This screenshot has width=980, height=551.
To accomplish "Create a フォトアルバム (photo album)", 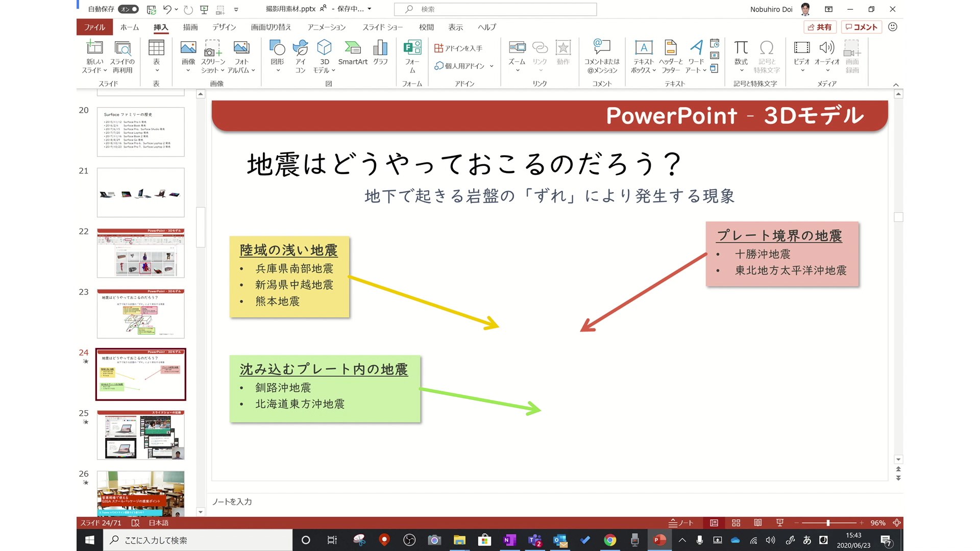I will (x=241, y=56).
